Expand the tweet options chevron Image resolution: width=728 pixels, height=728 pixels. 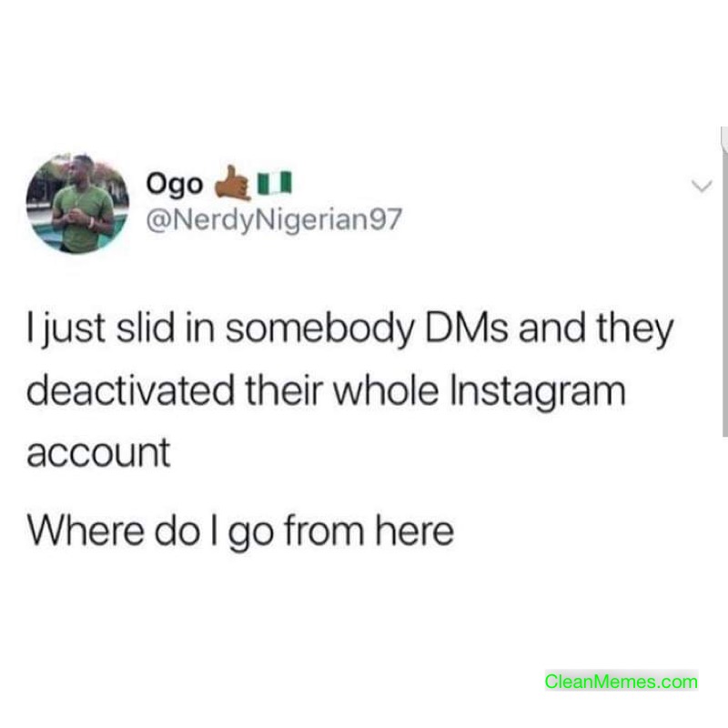pyautogui.click(x=701, y=187)
